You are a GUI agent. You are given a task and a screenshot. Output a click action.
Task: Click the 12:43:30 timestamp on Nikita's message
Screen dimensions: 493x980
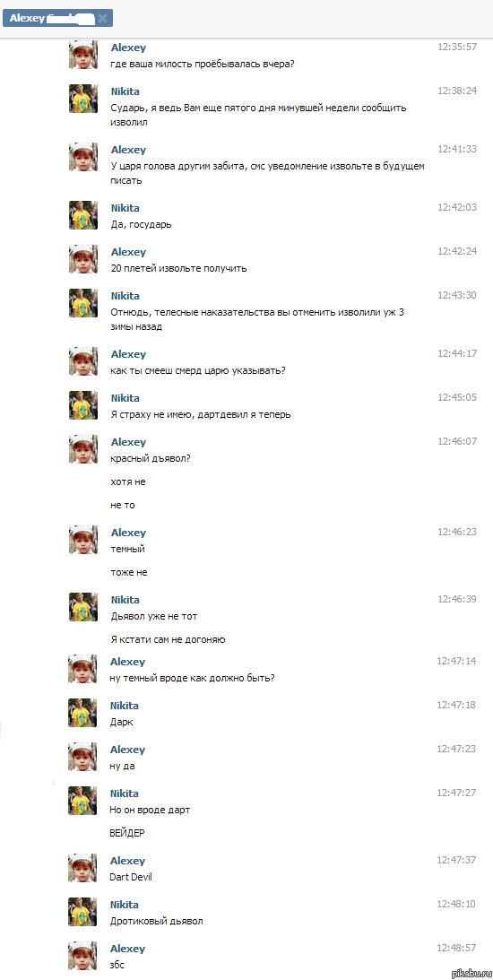click(x=457, y=295)
